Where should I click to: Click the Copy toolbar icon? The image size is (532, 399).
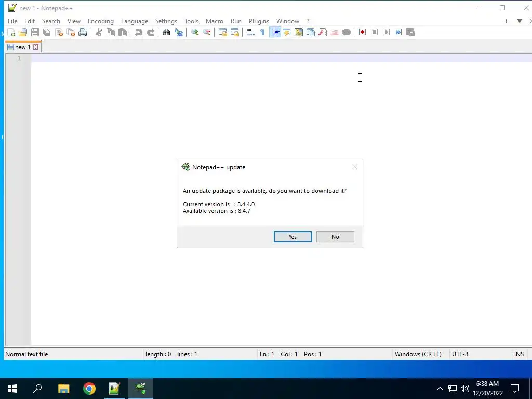coord(111,32)
